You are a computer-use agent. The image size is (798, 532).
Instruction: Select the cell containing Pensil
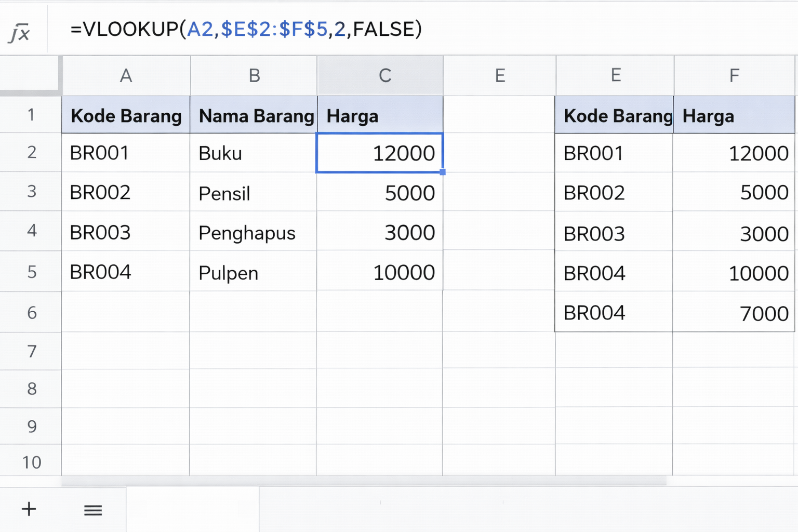253,193
